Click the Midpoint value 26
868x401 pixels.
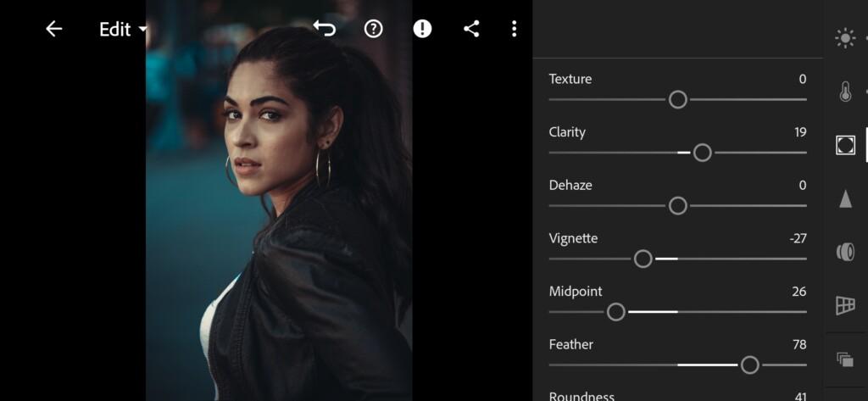click(x=798, y=292)
